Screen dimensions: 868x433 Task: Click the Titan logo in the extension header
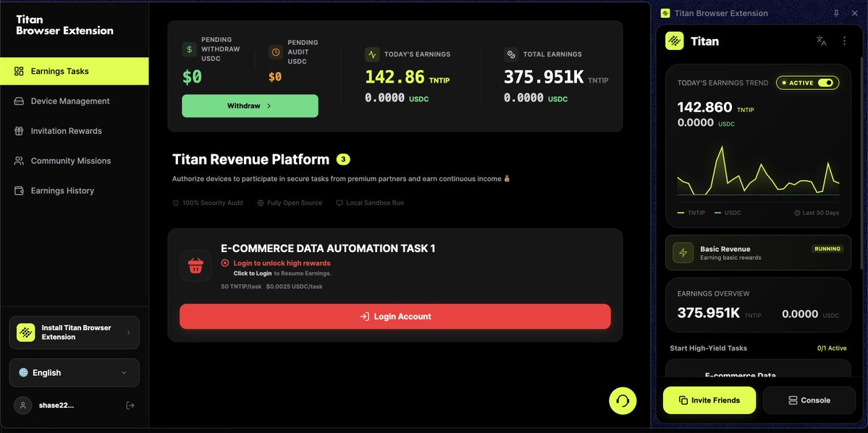[674, 41]
